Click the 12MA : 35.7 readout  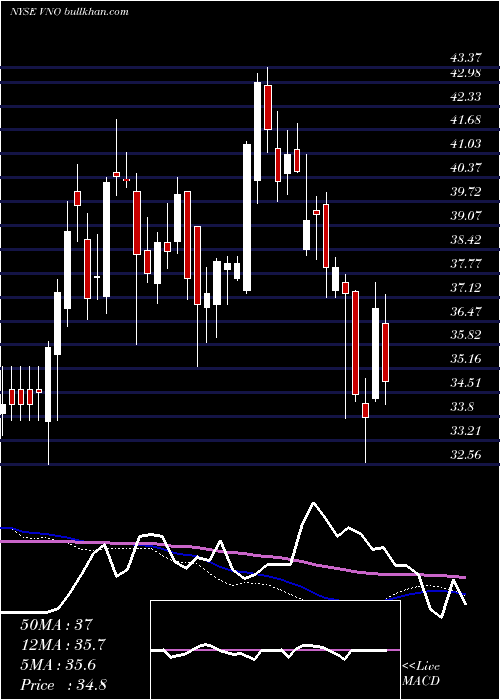(x=63, y=645)
